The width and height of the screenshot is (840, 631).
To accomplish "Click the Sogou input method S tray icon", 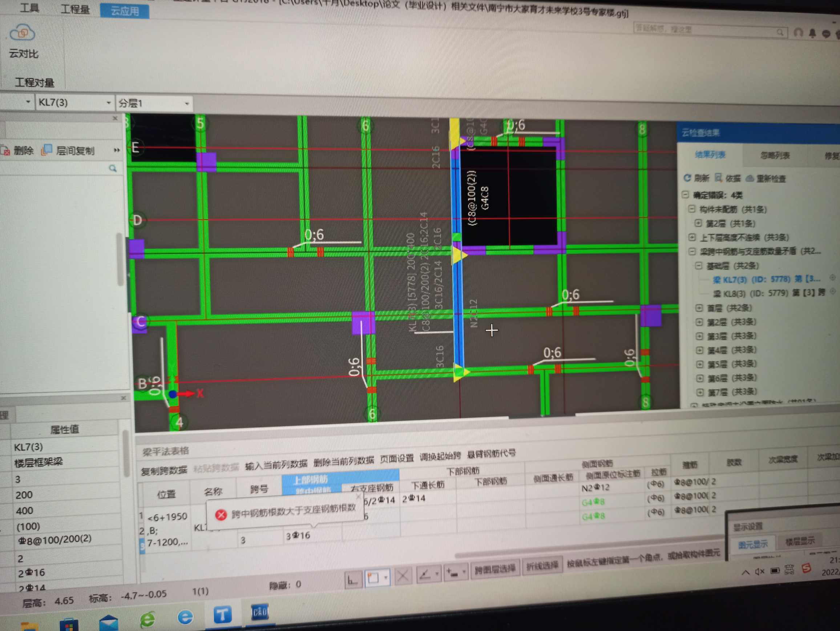I will [x=806, y=569].
